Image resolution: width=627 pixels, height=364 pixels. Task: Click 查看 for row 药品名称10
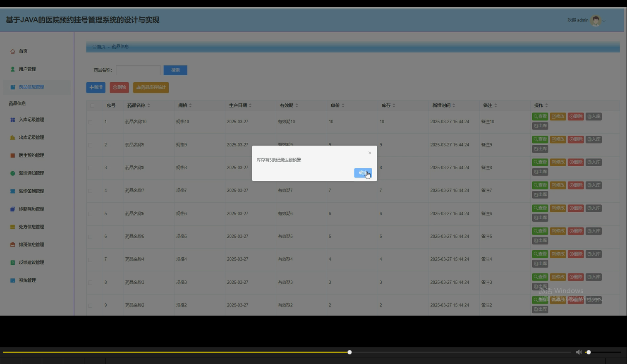pos(540,117)
